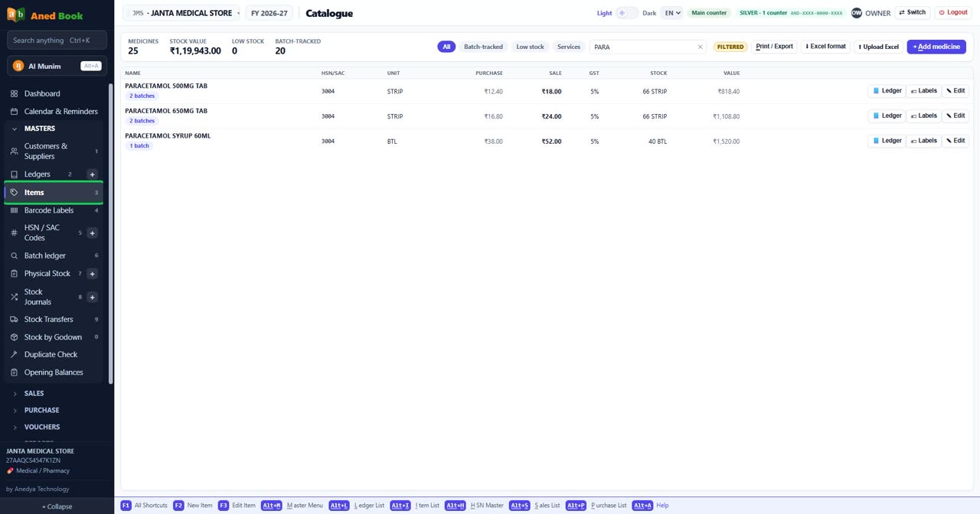Add a new ledger with plus icon
This screenshot has width=980, height=514.
click(x=93, y=174)
